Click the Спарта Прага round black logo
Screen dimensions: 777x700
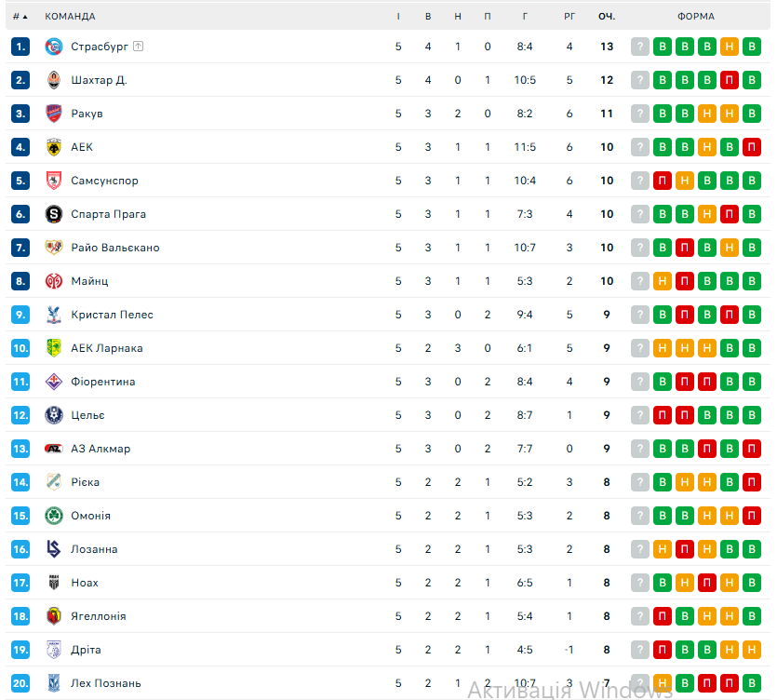tap(54, 214)
